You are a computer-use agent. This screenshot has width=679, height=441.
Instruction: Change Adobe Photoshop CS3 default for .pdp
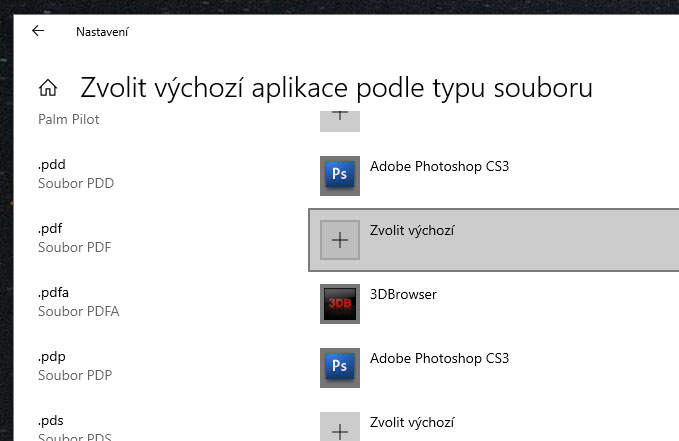tap(439, 358)
